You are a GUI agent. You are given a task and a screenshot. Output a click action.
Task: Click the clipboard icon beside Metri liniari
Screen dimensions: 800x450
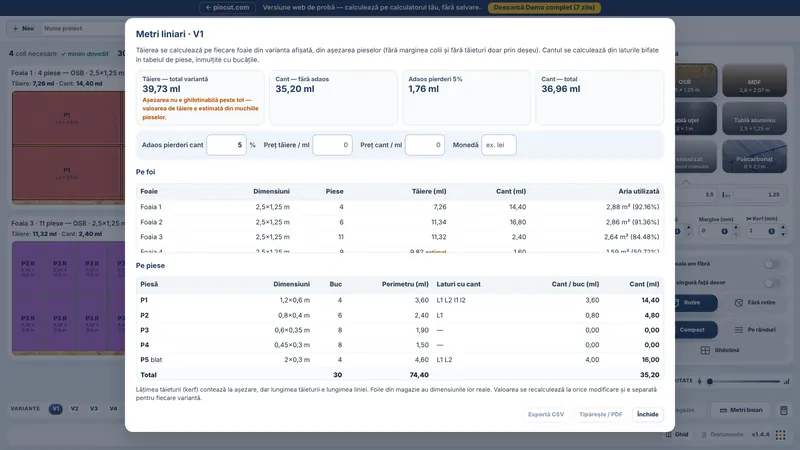pyautogui.click(x=784, y=410)
